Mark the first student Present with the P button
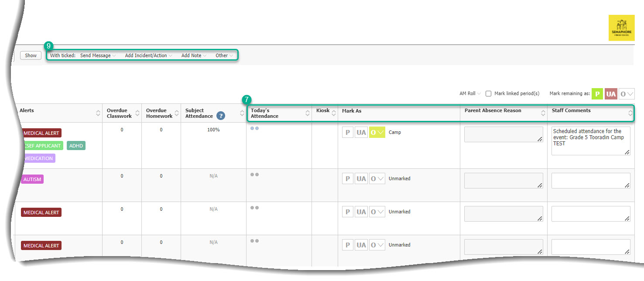This screenshot has width=644, height=281. (x=347, y=132)
